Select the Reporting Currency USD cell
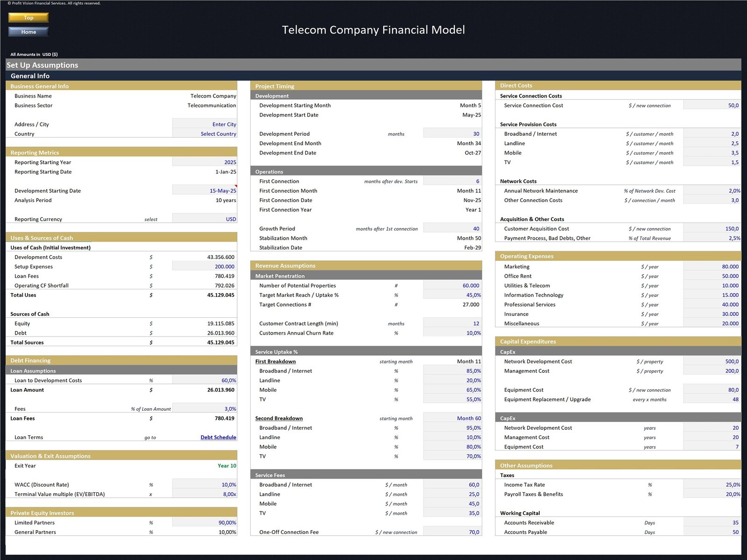The width and height of the screenshot is (747, 560). (x=205, y=219)
